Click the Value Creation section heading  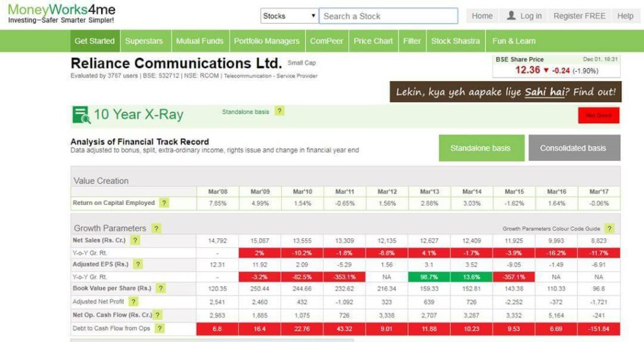101,180
